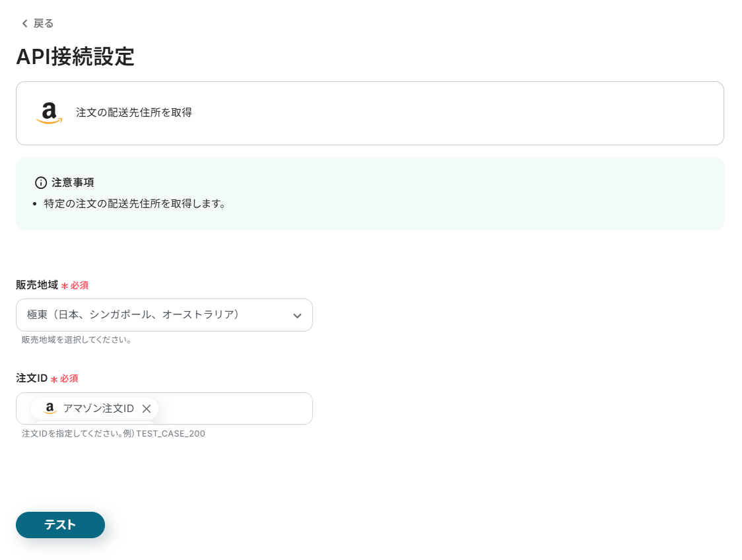This screenshot has height=560, width=742.
Task: Click the Amazon logo in the action card
Action: [x=50, y=113]
